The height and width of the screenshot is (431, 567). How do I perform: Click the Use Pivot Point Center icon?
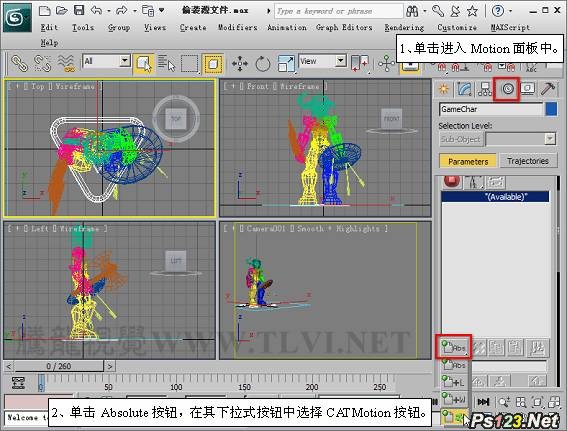point(360,64)
